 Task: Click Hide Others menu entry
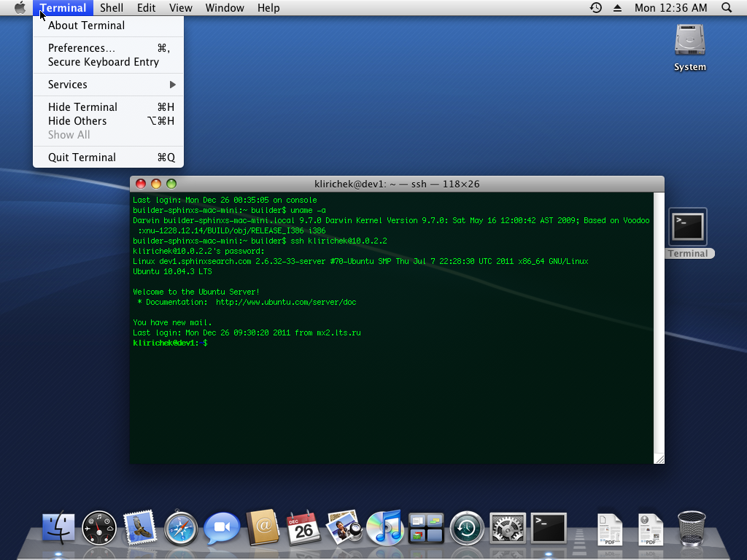[x=77, y=121]
